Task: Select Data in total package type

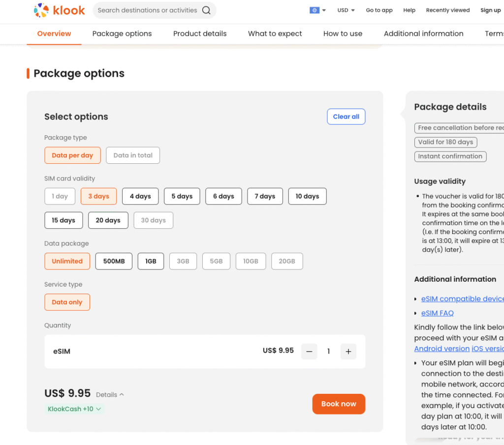Action: tap(133, 155)
